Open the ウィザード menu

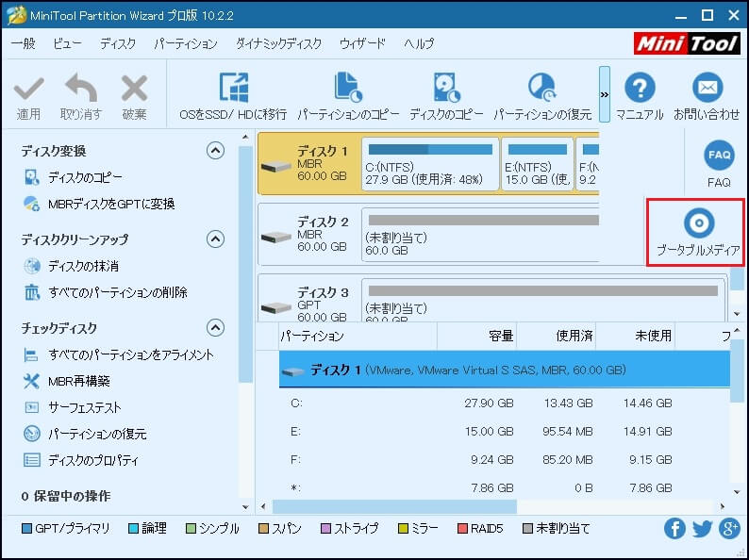point(362,43)
